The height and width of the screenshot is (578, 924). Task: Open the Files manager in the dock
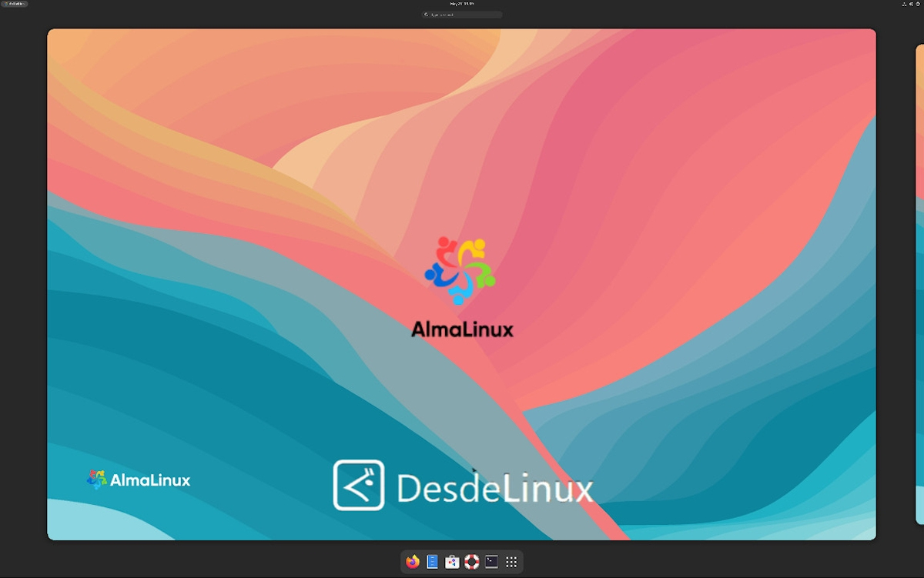433,562
